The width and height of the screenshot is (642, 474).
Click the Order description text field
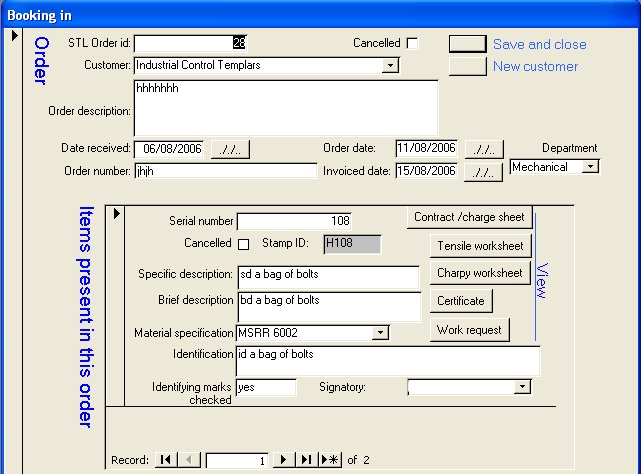coord(286,106)
